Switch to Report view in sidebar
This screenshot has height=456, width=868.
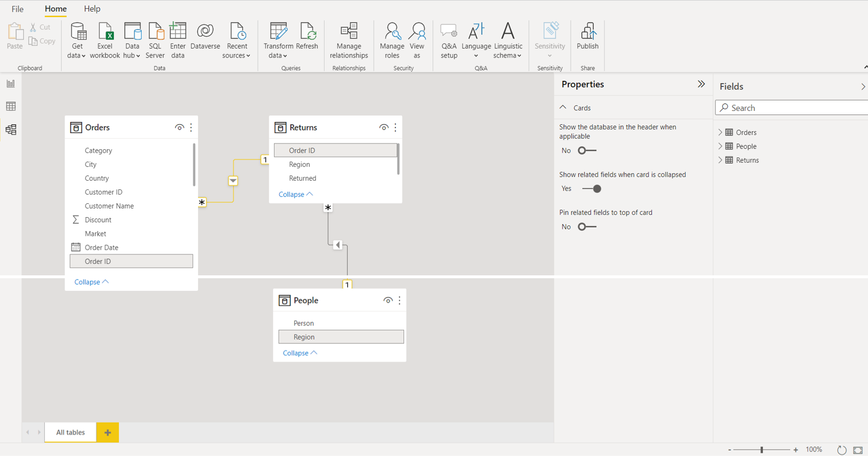(x=11, y=84)
